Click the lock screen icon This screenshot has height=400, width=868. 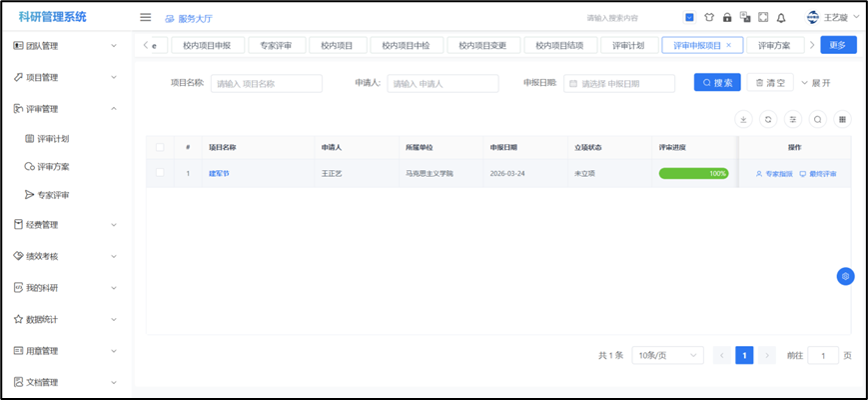[727, 17]
